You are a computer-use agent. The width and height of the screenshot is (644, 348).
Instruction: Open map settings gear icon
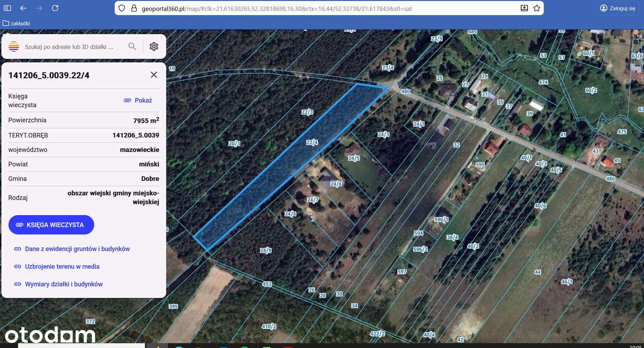[x=154, y=46]
